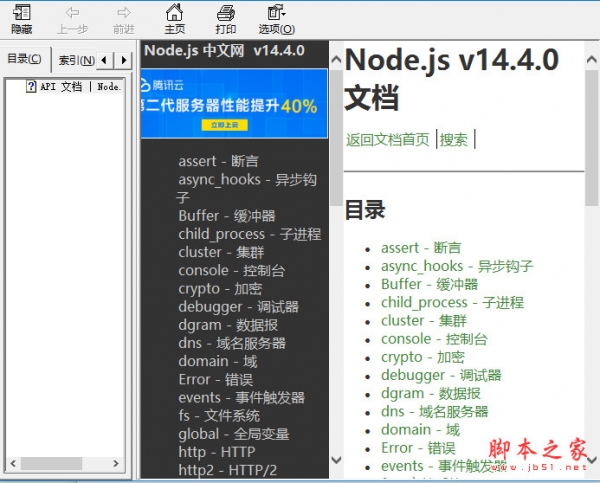
Task: Click the Print (打印) toolbar icon
Action: 225,19
